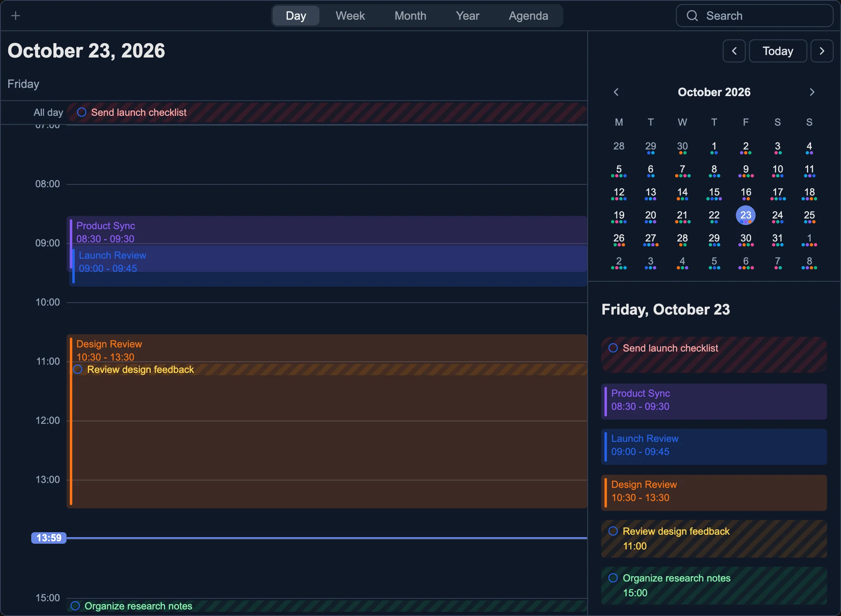Select October 20 in mini calendar
Image resolution: width=841 pixels, height=616 pixels.
coord(650,216)
